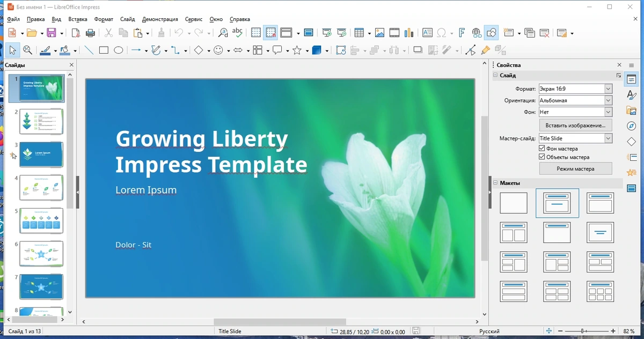Click the Paste clipboard icon
The width and height of the screenshot is (644, 339).
[x=138, y=33]
